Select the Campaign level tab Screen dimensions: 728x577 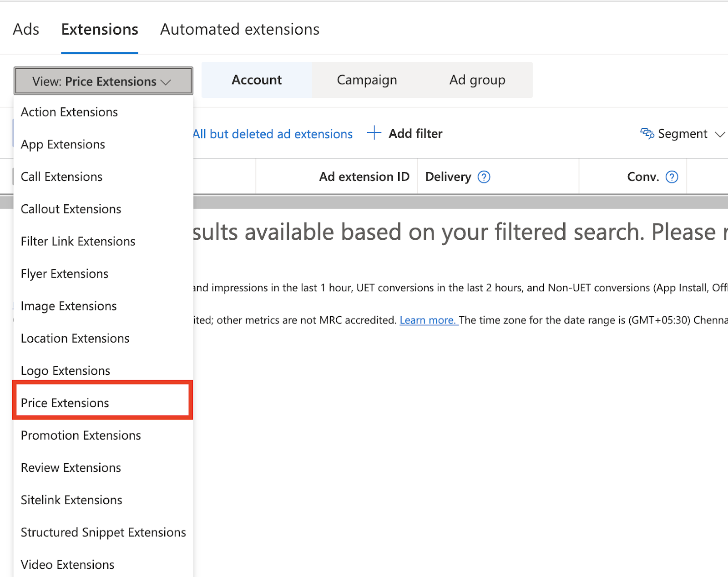pyautogui.click(x=367, y=80)
